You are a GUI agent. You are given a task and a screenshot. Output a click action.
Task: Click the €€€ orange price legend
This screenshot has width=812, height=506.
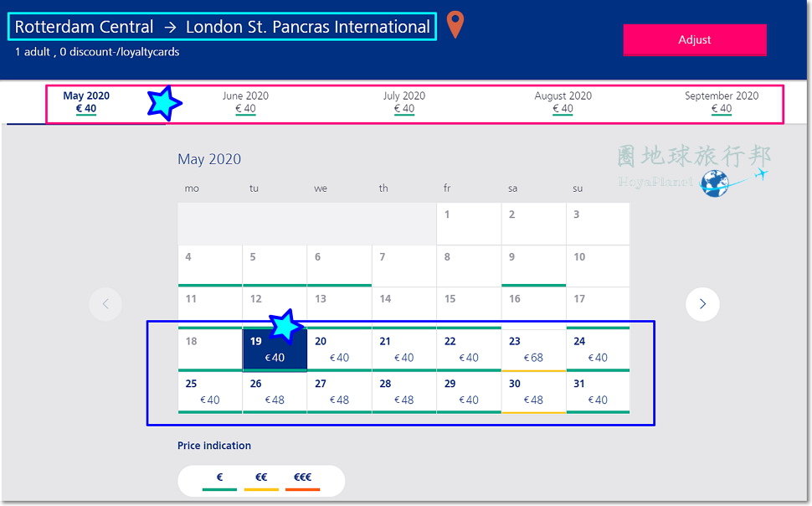(x=302, y=481)
